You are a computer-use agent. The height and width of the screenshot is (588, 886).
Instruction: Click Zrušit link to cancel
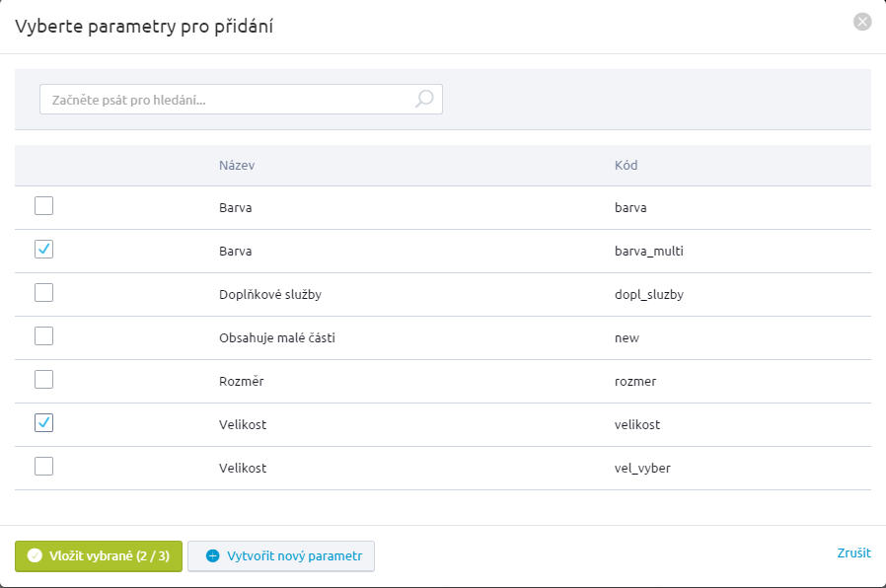(853, 553)
